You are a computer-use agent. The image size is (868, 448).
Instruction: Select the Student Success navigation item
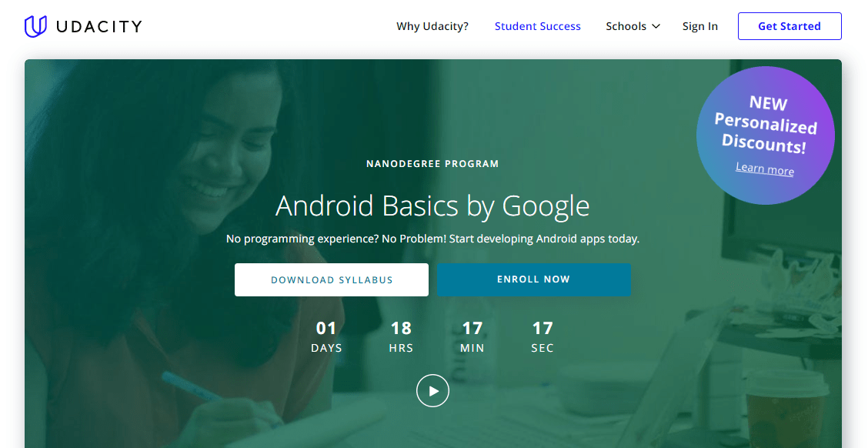[x=537, y=25]
